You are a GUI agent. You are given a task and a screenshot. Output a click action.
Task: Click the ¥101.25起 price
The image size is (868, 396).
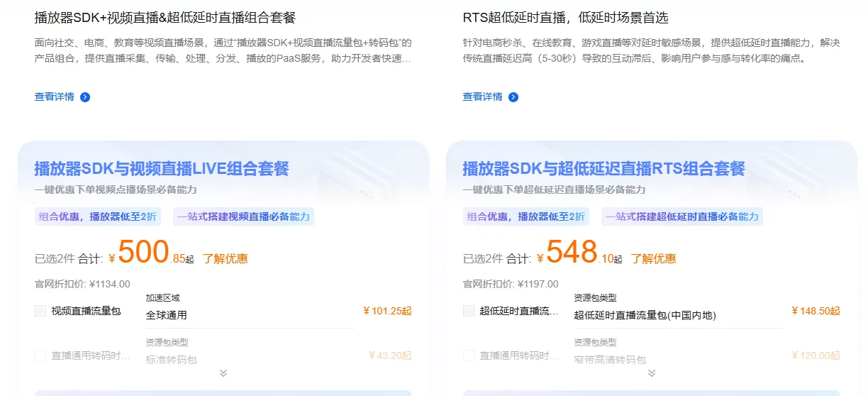tap(387, 311)
